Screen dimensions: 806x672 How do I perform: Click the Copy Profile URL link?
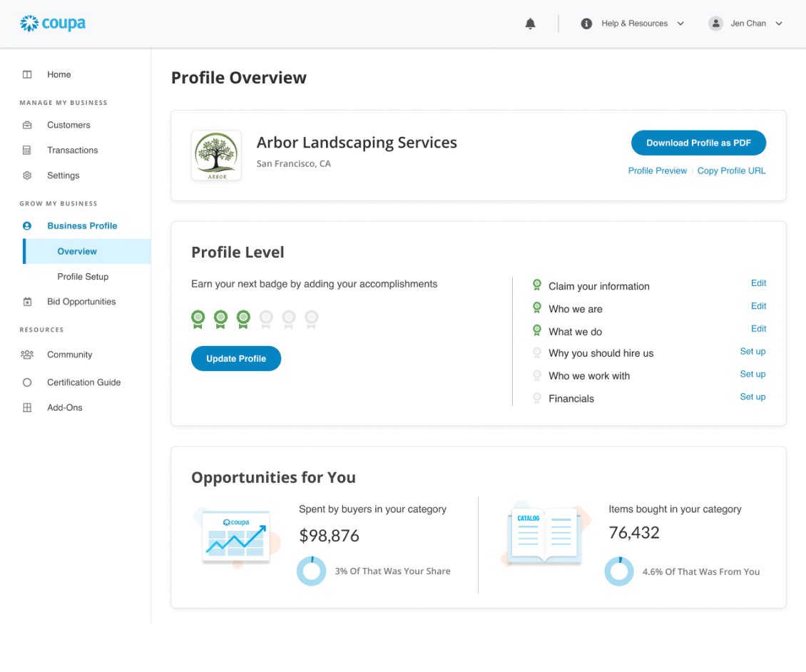pyautogui.click(x=731, y=171)
